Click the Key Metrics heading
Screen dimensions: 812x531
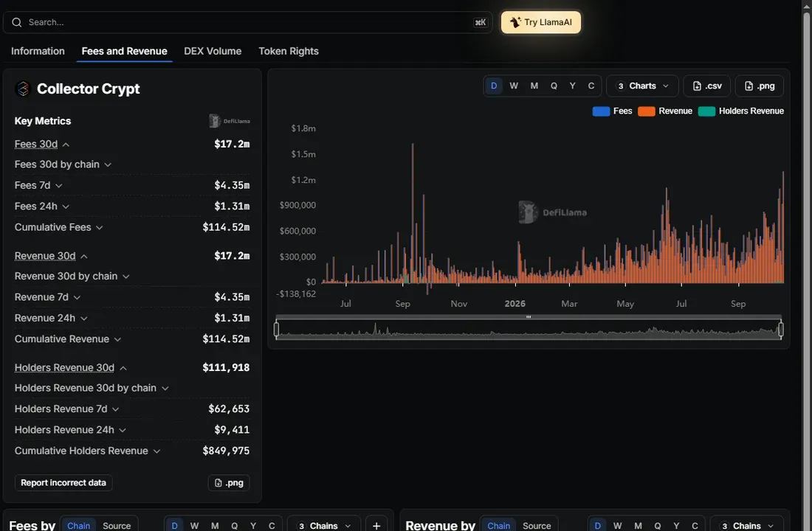[43, 121]
